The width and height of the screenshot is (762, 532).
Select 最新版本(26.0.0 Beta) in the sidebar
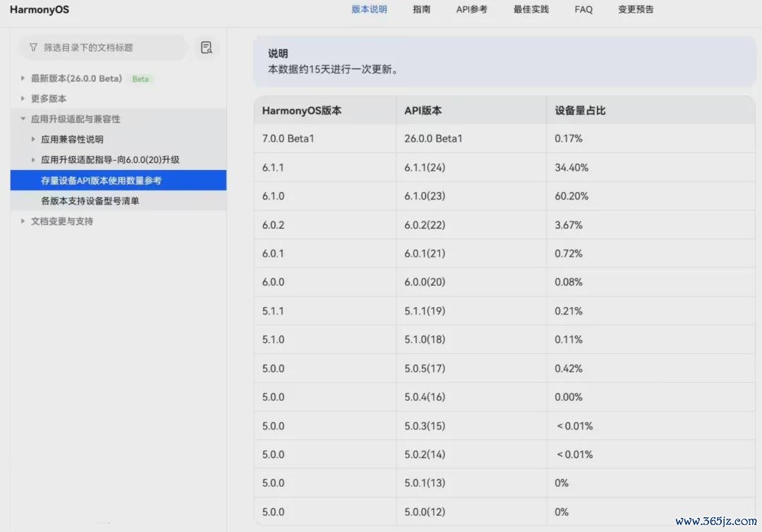pyautogui.click(x=76, y=79)
